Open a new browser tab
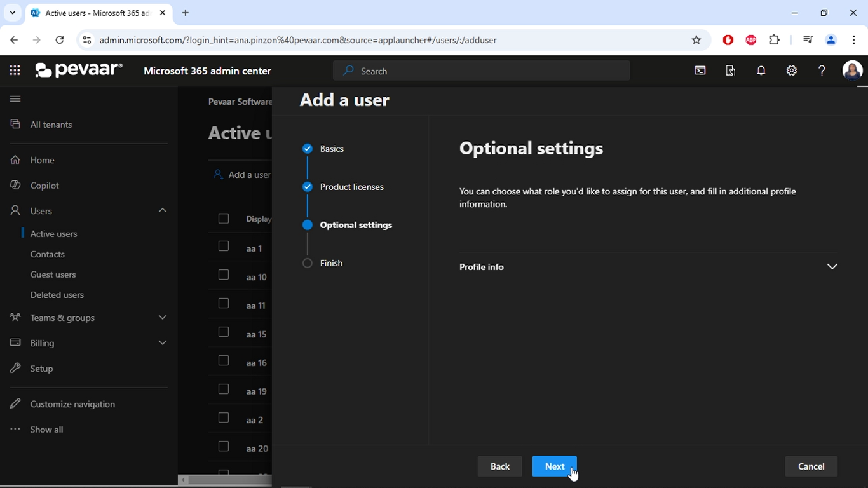The image size is (868, 488). pos(186,13)
